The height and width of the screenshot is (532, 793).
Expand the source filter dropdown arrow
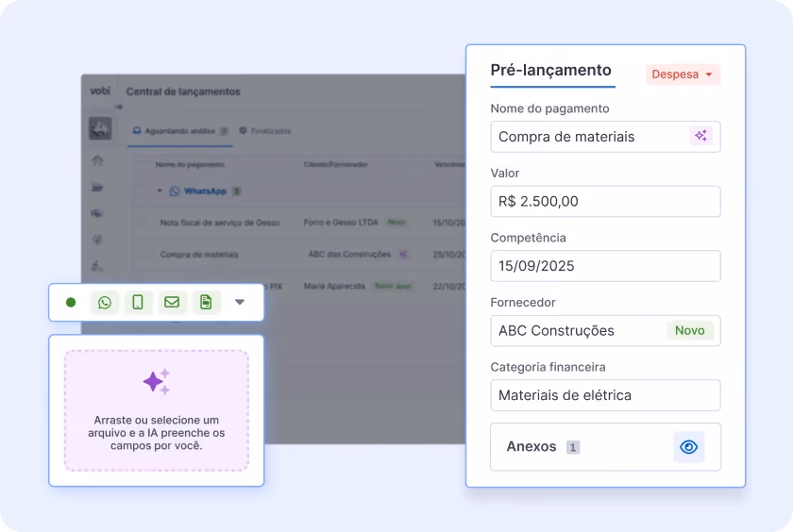tap(240, 302)
